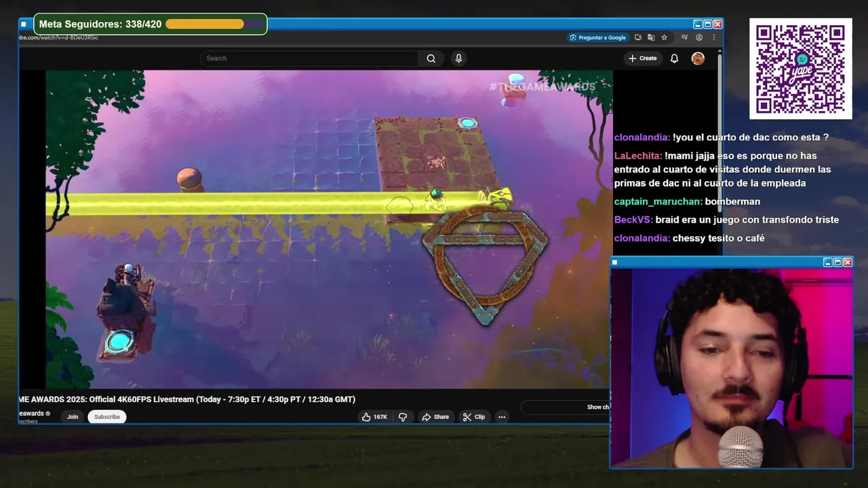
Task: Click the browser address bar URL
Action: coord(60,37)
